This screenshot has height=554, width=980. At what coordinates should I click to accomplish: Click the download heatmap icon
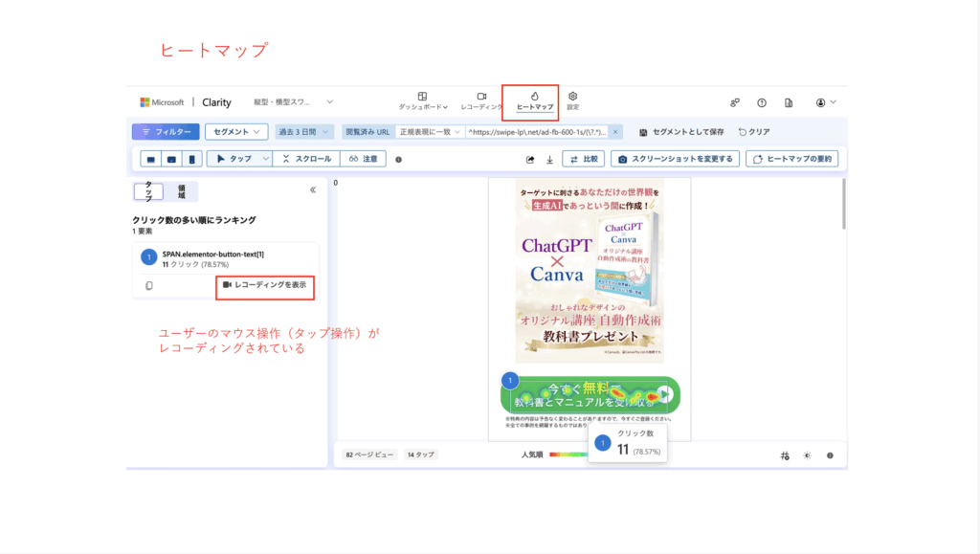(x=549, y=160)
